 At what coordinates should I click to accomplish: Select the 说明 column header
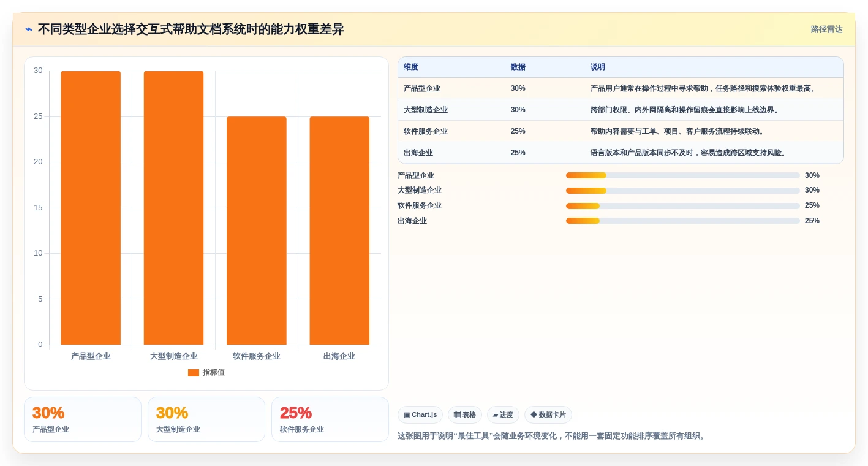tap(598, 67)
